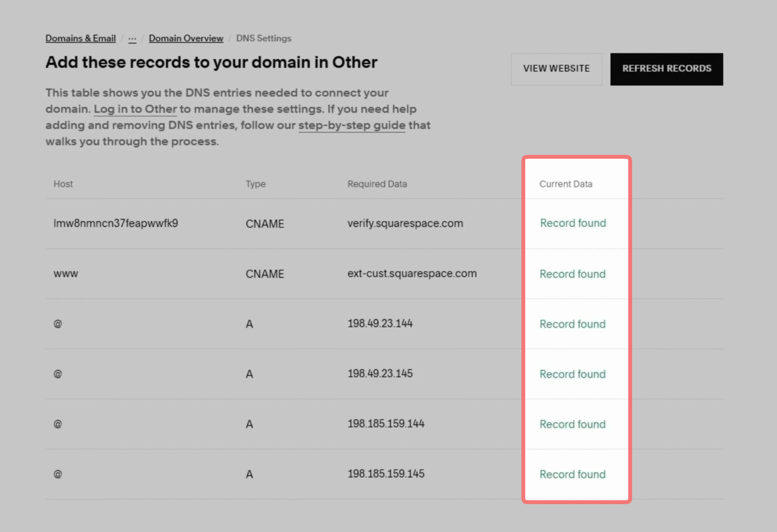Screen dimensions: 777x532
Task: Select the Type column header
Action: tap(256, 184)
